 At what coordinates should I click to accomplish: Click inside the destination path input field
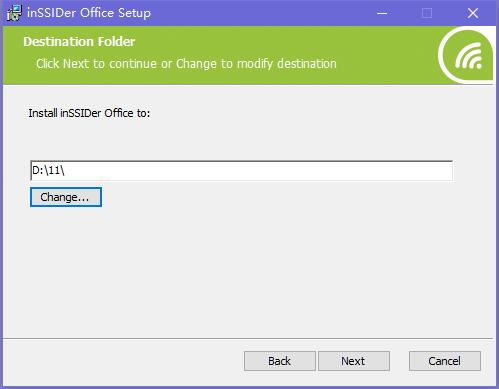241,171
